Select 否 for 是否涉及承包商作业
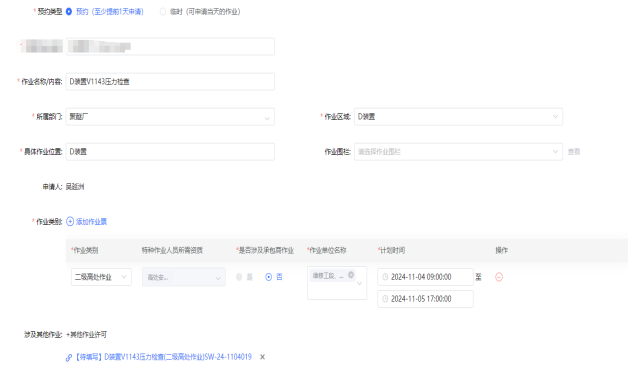 268,277
